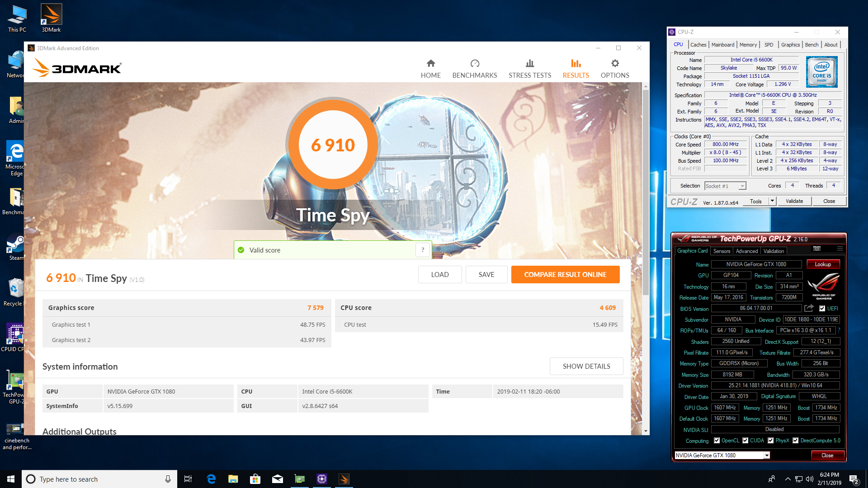Click COMPARE RESULT ONLINE button
The width and height of the screenshot is (868, 488).
point(565,275)
